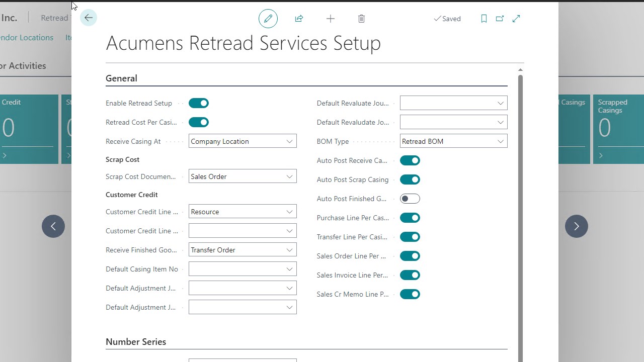Screen dimensions: 644x362
Task: Click the right navigation arrow button
Action: click(576, 226)
